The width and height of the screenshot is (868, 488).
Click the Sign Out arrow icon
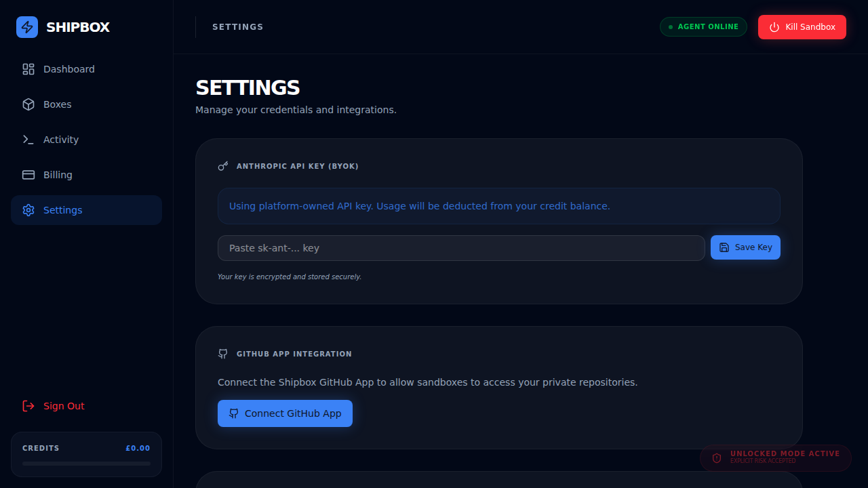coord(28,406)
